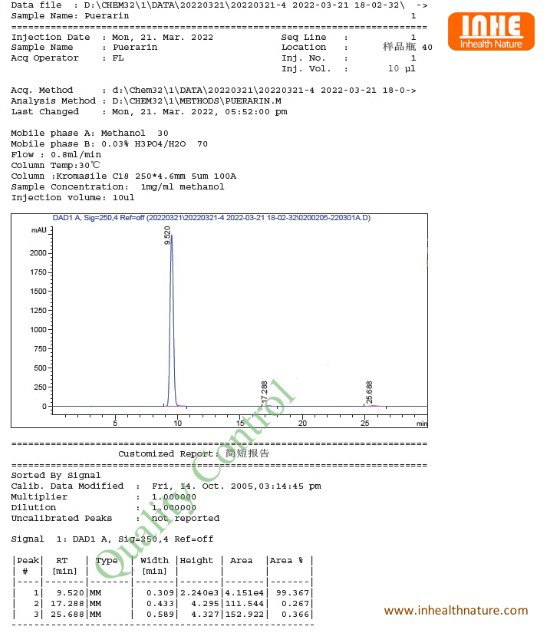The width and height of the screenshot is (550, 633).
Task: Click the Area cell 152.922
Action: 244,614
